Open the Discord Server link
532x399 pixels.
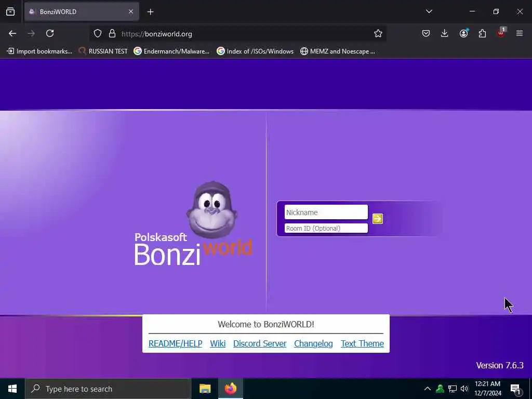coord(260,343)
